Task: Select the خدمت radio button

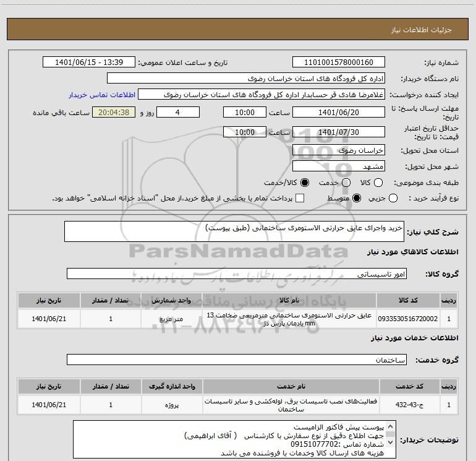Action: pyautogui.click(x=346, y=183)
